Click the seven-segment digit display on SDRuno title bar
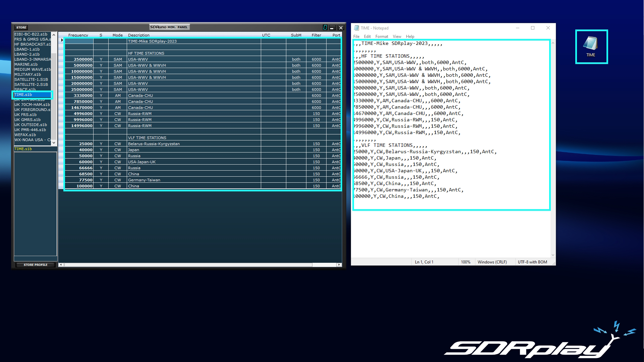Image resolution: width=644 pixels, height=362 pixels. [x=325, y=27]
